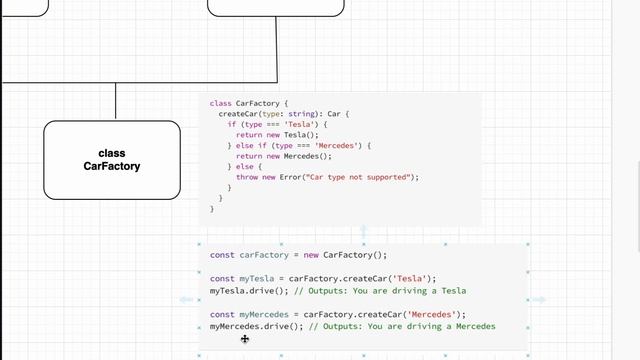
Task: Click the top-center connection point of the usage code block
Action: [363, 244]
